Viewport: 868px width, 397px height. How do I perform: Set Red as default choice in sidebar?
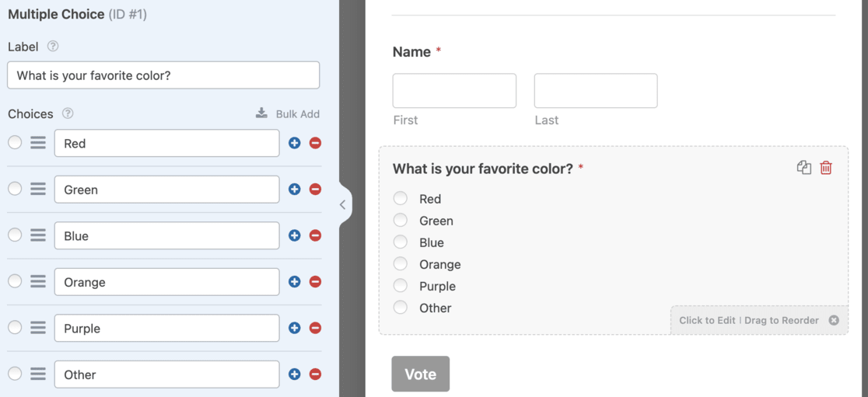tap(15, 143)
